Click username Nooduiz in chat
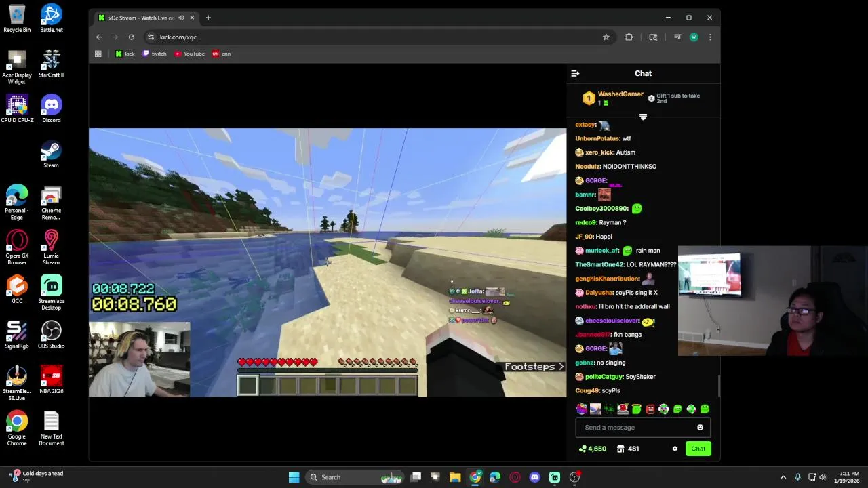This screenshot has width=868, height=488. pyautogui.click(x=587, y=167)
